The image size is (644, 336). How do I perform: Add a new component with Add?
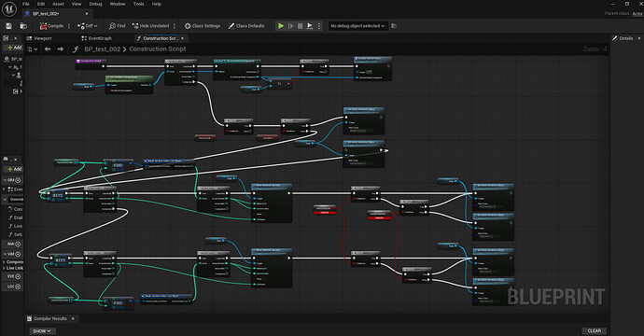(x=14, y=48)
